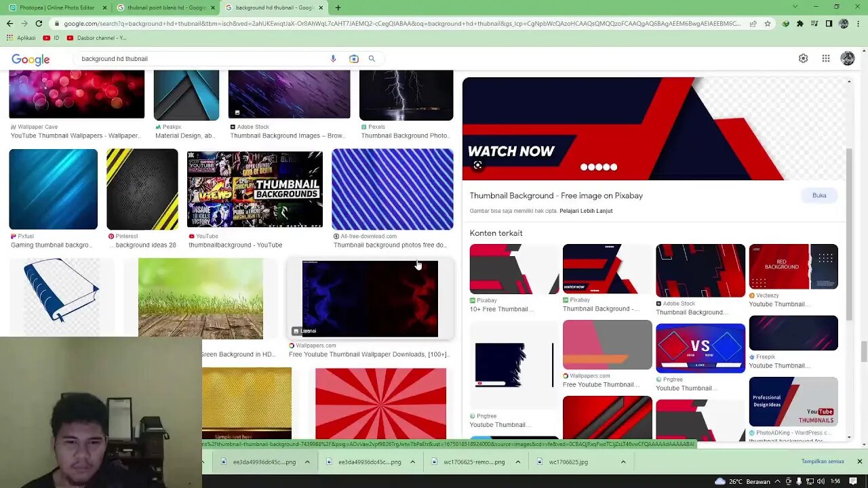Viewport: 868px width, 488px height.
Task: Click the Chrome profile avatar in toolbar
Action: point(844,23)
